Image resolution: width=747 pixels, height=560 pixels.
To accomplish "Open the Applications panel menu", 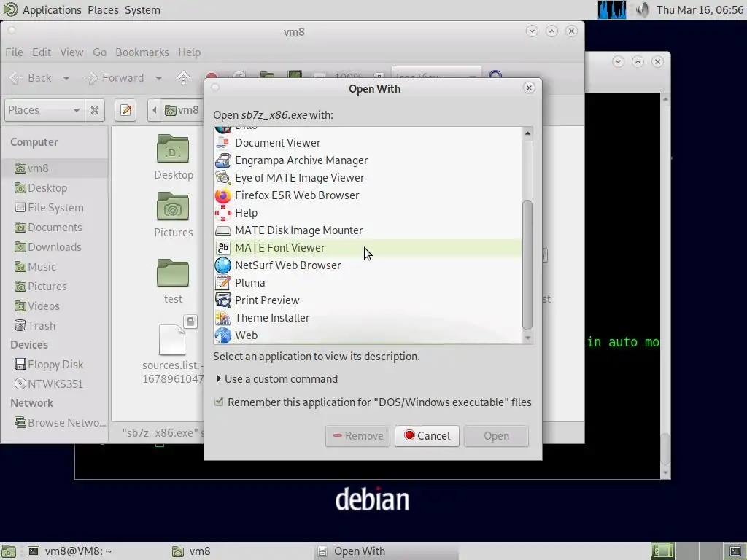I will pos(52,10).
